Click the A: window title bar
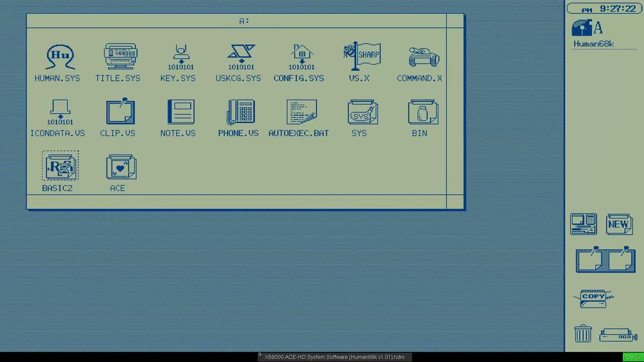Screen dimensions: 644x362 [x=236, y=21]
